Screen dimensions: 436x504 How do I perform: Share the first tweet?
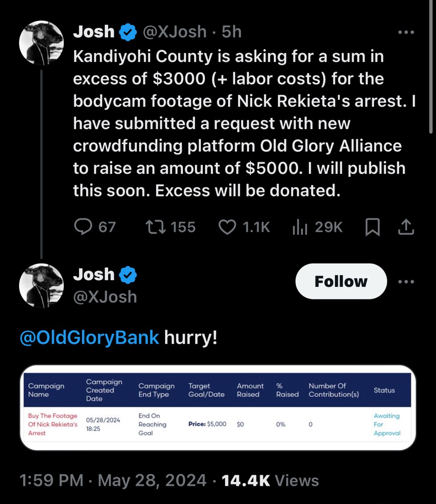point(406,228)
